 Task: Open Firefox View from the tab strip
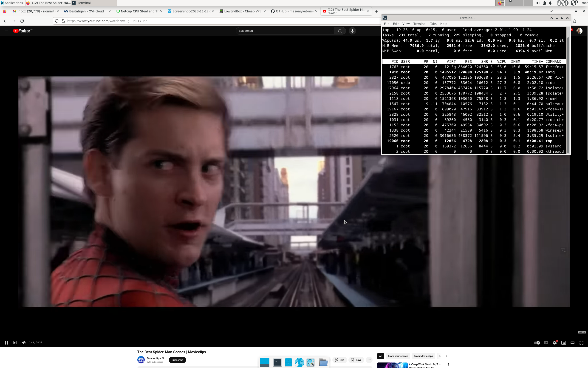click(5, 11)
